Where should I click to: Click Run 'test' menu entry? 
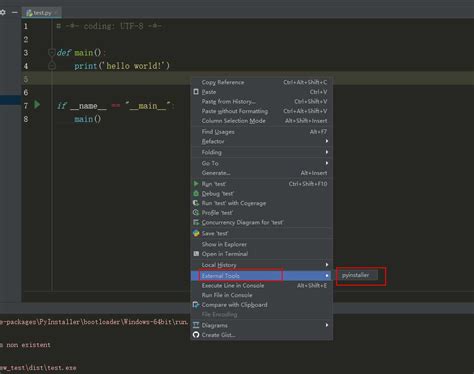coord(262,184)
